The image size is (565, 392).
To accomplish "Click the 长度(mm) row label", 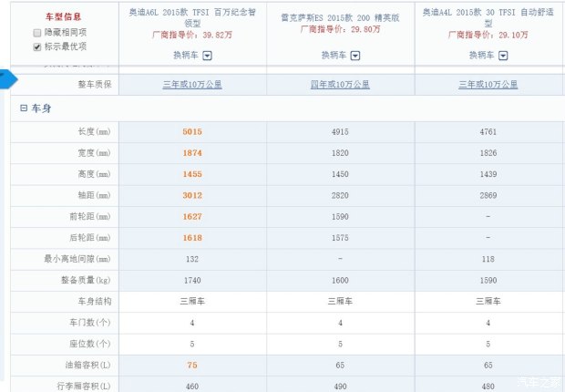I will pos(94,131).
